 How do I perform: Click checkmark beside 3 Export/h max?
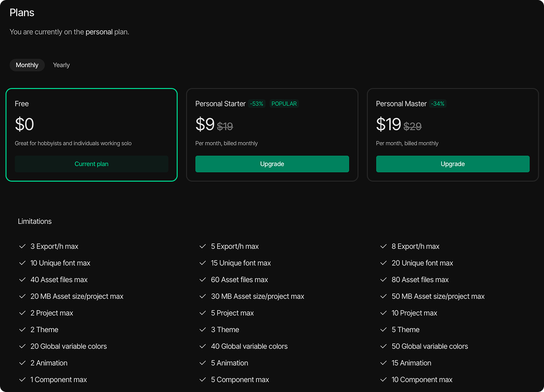(x=22, y=246)
